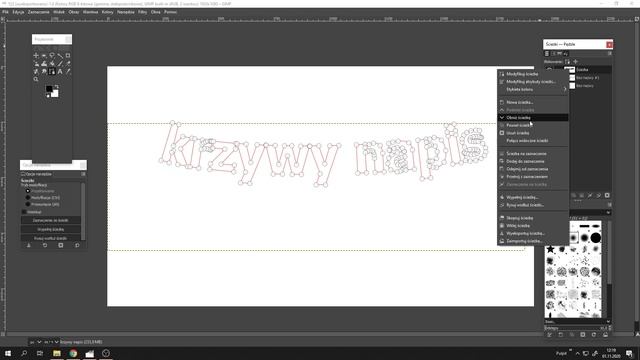This screenshot has width=640, height=360.
Task: Select the Bucket Fill tool
Action: (x=52, y=64)
